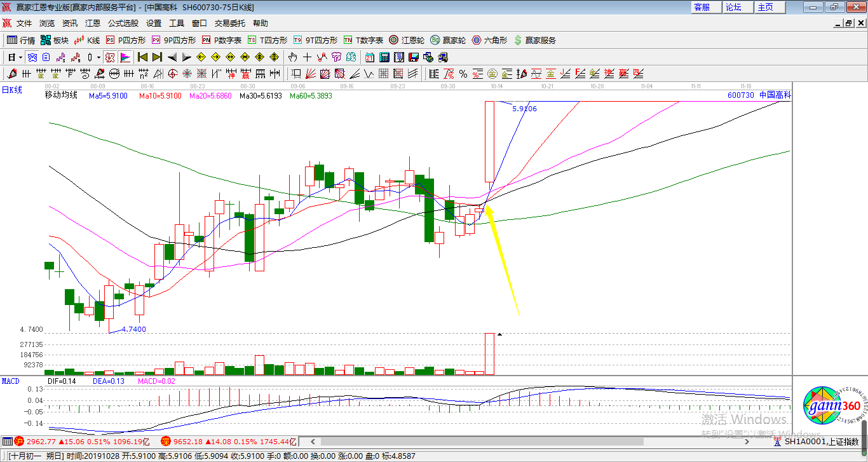868x462 pixels.
Task: Click the Ma60=5.3893 indicator label
Action: coord(311,95)
